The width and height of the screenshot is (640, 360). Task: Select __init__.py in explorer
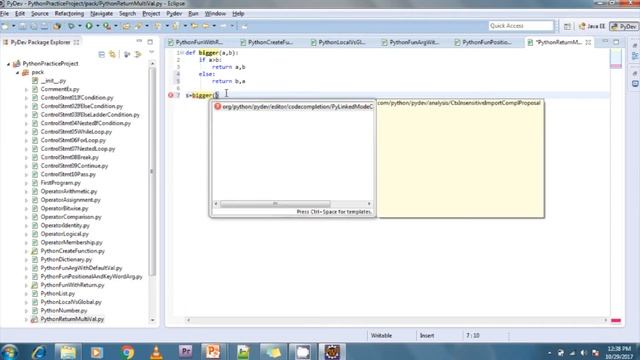click(53, 81)
